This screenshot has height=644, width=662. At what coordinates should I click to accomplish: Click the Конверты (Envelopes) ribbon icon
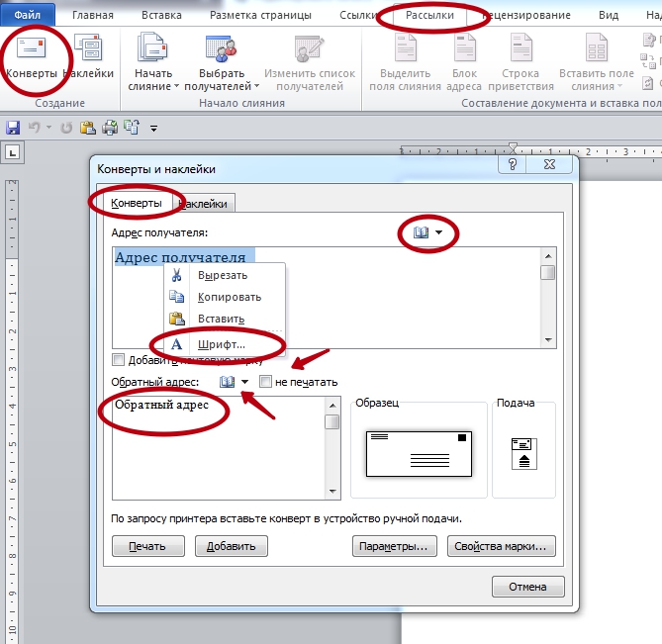coord(31,55)
